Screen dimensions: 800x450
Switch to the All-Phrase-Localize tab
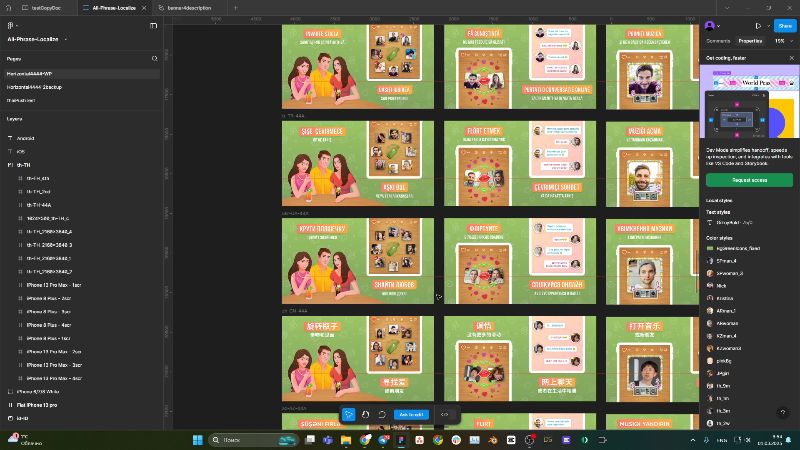tap(114, 8)
